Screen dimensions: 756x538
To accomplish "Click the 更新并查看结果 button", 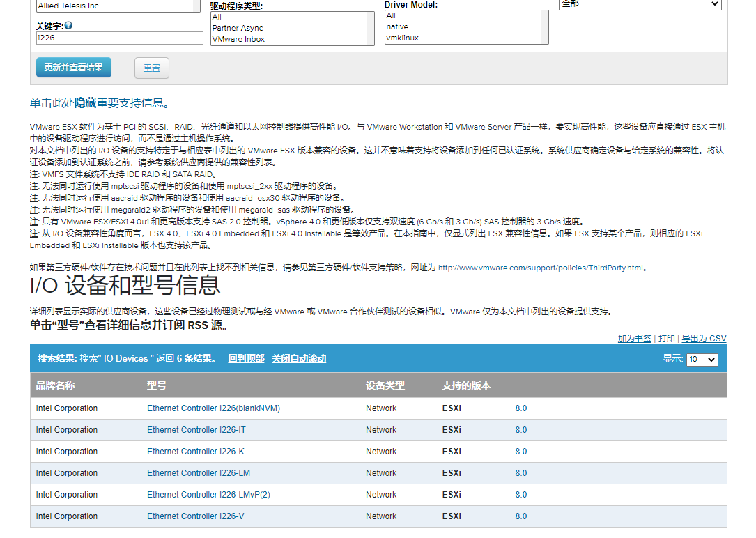I will (73, 67).
